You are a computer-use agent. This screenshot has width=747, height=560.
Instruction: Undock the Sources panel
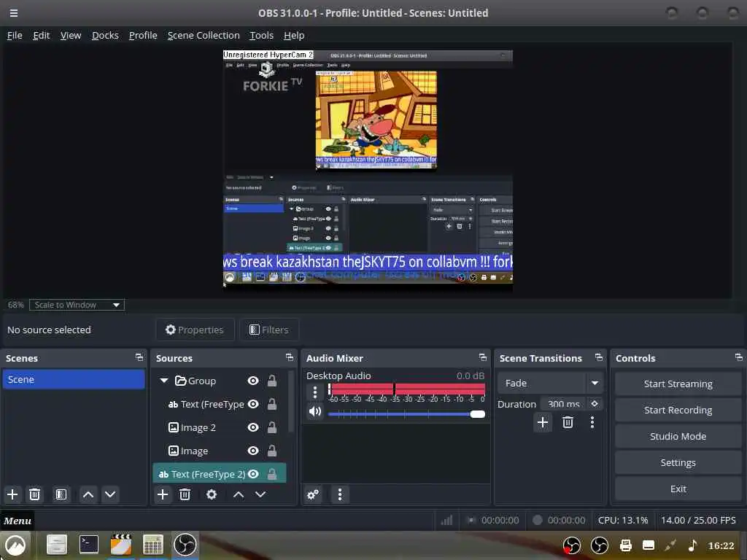290,357
